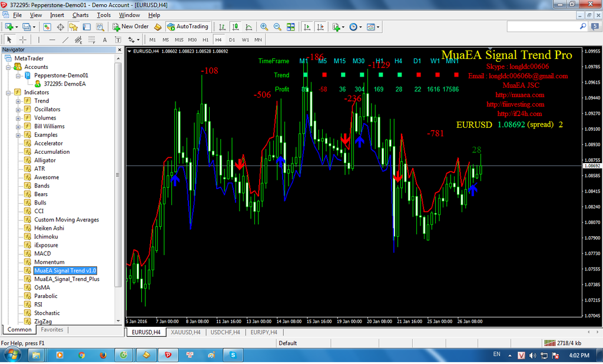Toggle AutoTrading on or off
Viewport: 603px width, 364px height.
coord(188,27)
